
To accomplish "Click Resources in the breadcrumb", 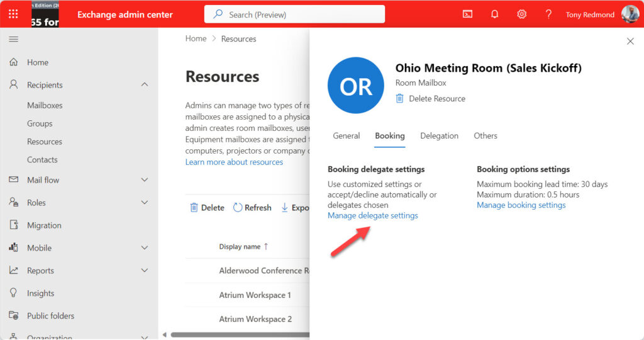I will (x=238, y=38).
